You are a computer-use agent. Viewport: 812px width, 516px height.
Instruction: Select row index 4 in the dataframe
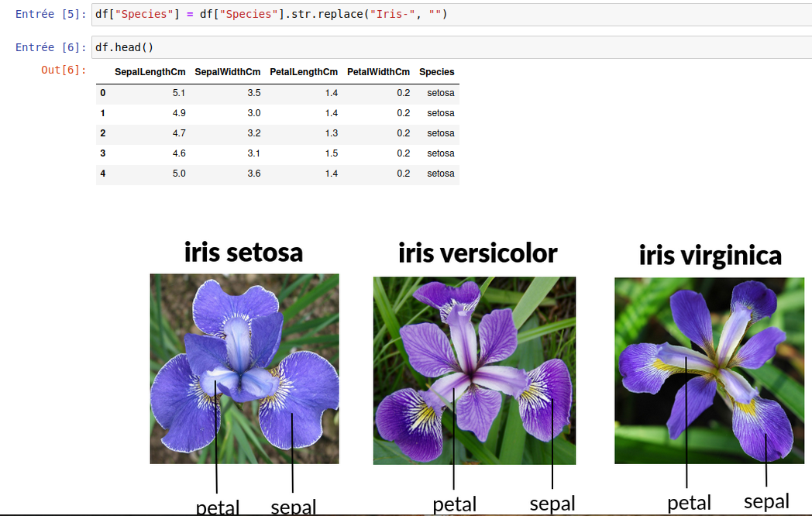(x=102, y=174)
